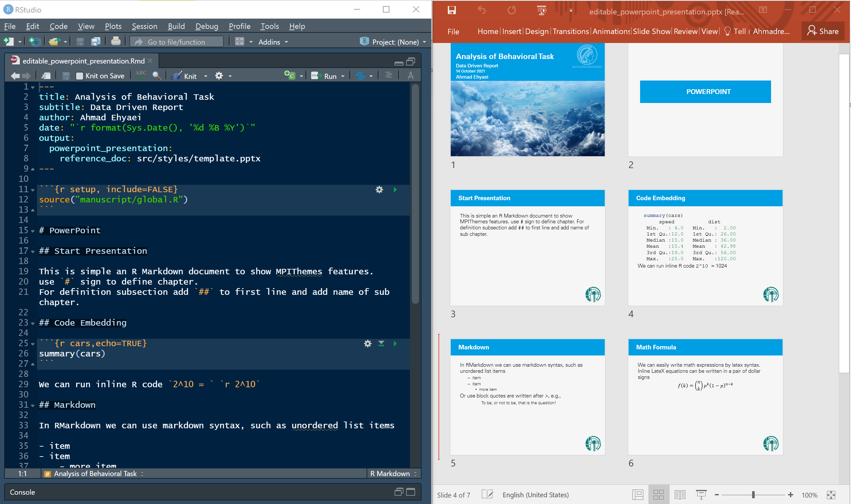Image resolution: width=851 pixels, height=504 pixels.
Task: Collapse the setup chunk at line 11
Action: [x=33, y=190]
